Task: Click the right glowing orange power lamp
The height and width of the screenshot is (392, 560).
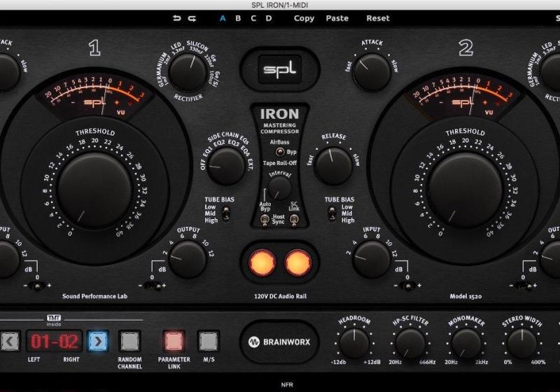Action: pos(298,262)
